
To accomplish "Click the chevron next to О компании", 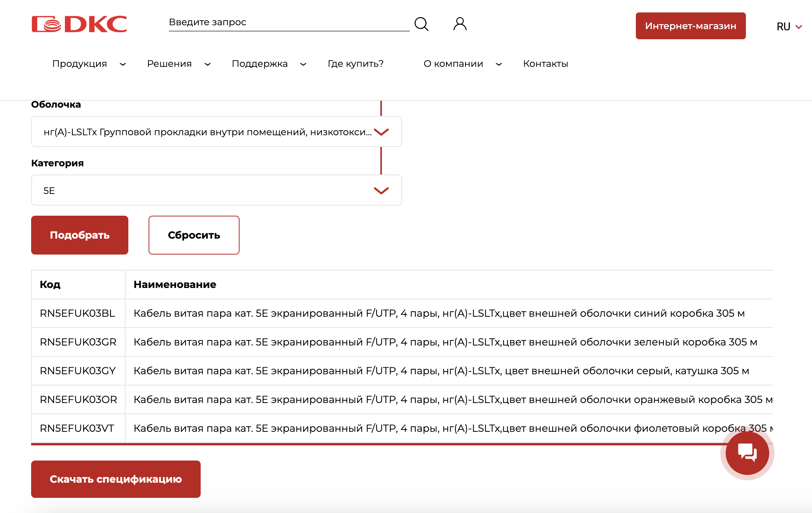I will point(499,64).
